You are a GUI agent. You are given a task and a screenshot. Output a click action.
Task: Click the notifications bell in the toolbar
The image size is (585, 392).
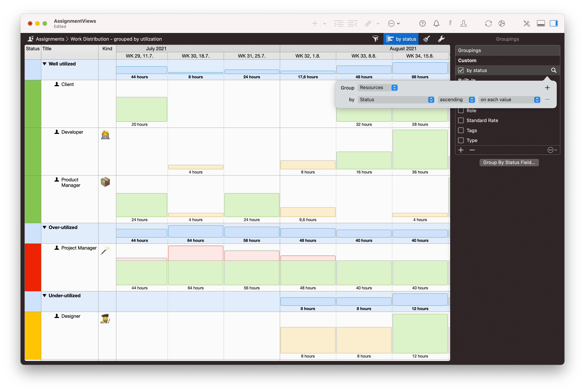click(x=436, y=23)
